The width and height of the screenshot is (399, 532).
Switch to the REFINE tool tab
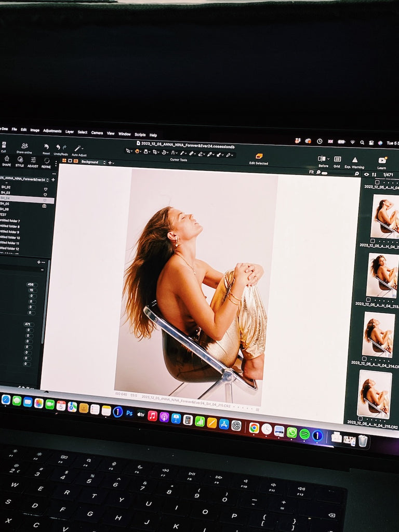coord(46,163)
